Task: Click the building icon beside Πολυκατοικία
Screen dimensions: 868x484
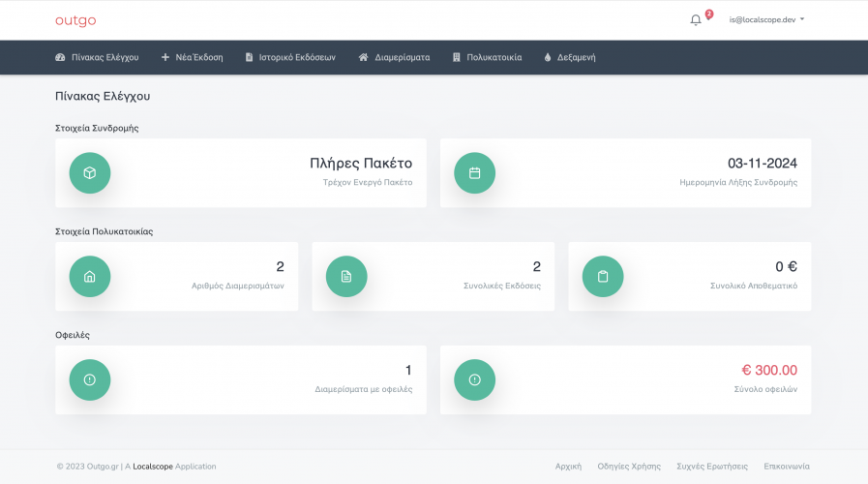Action: pos(456,57)
